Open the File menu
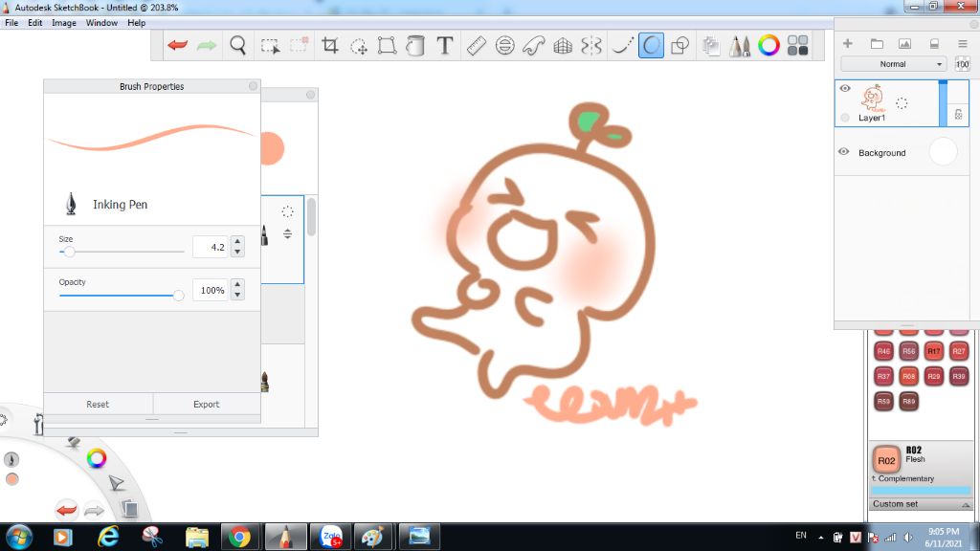This screenshot has height=551, width=980. [11, 23]
